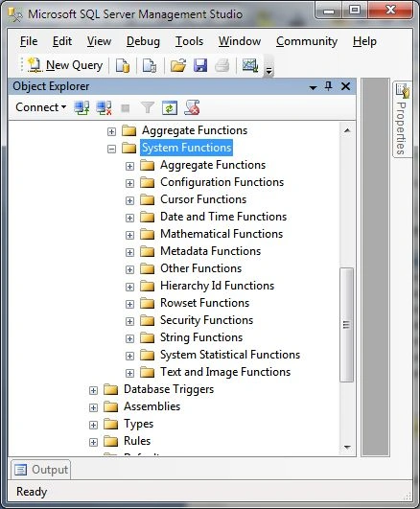420x509 pixels.
Task: Toggle the Object Explorer auto-hide pin
Action: (328, 86)
